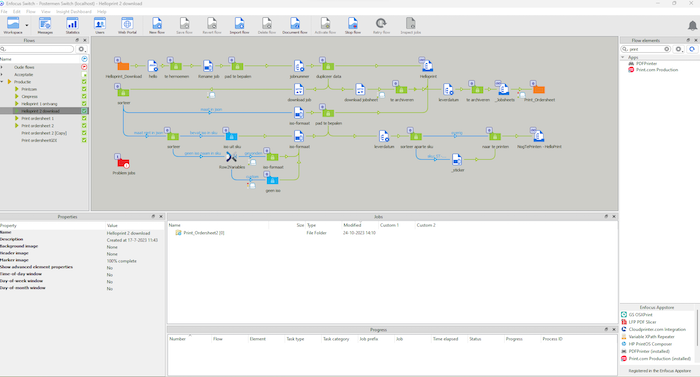The width and height of the screenshot is (700, 377).
Task: Toggle the Print ordersheet 2 checkbox
Action: (x=84, y=126)
